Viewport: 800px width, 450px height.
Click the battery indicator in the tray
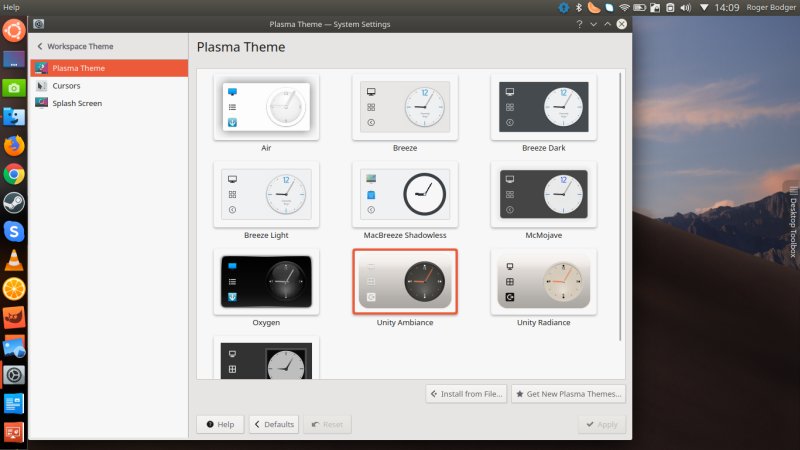pyautogui.click(x=641, y=8)
